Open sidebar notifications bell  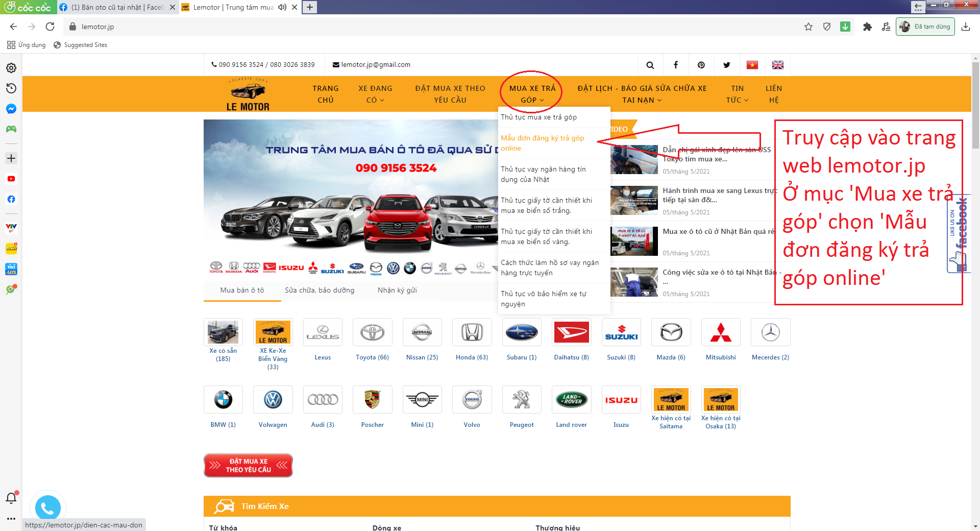(x=11, y=498)
